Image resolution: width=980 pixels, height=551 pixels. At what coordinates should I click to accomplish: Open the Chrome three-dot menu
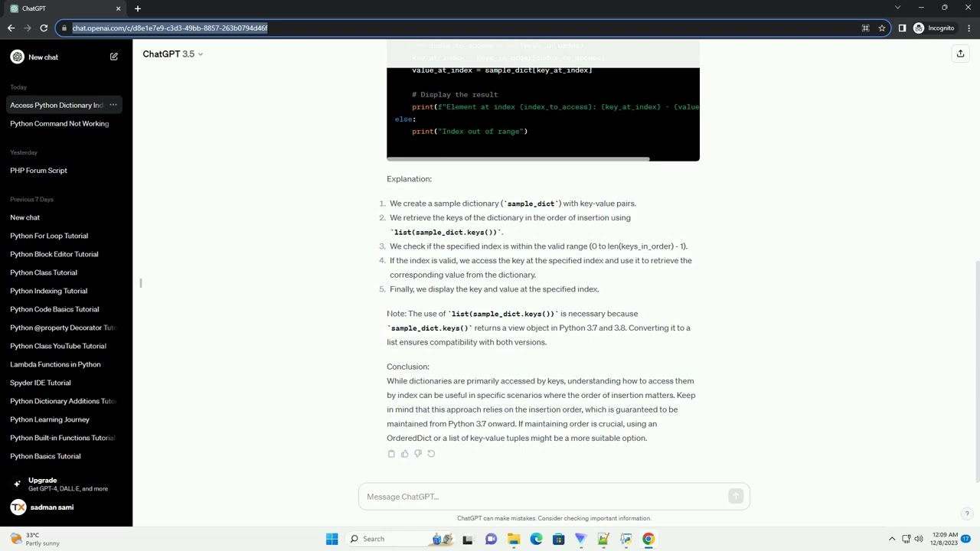968,28
